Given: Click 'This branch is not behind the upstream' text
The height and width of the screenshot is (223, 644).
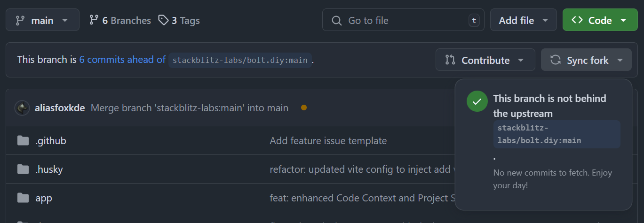Looking at the screenshot, I should tap(550, 106).
